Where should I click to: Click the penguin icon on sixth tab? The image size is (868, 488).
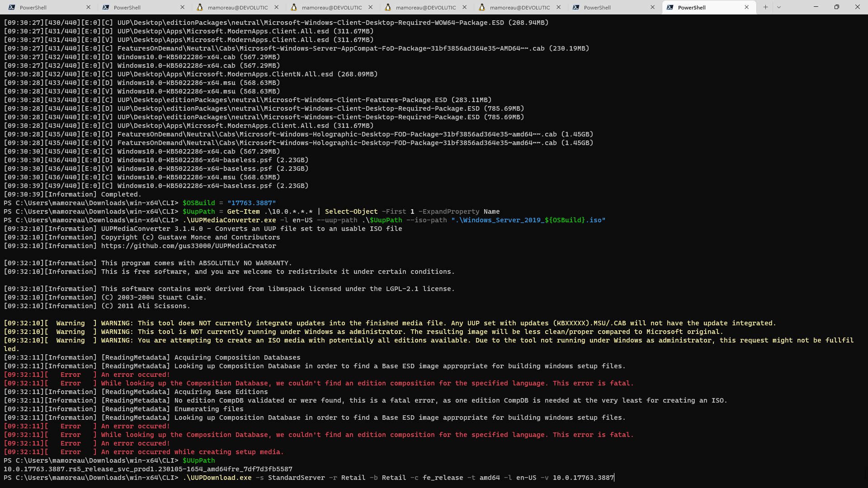(482, 7)
